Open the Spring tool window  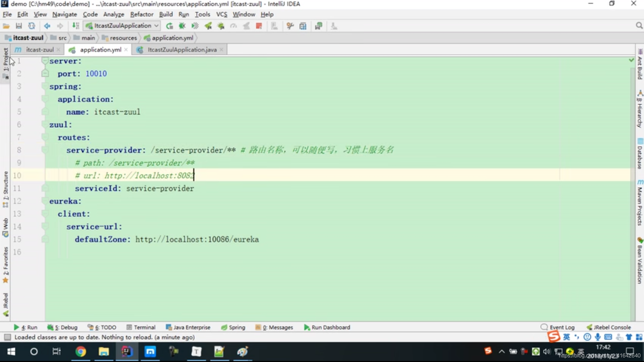233,327
